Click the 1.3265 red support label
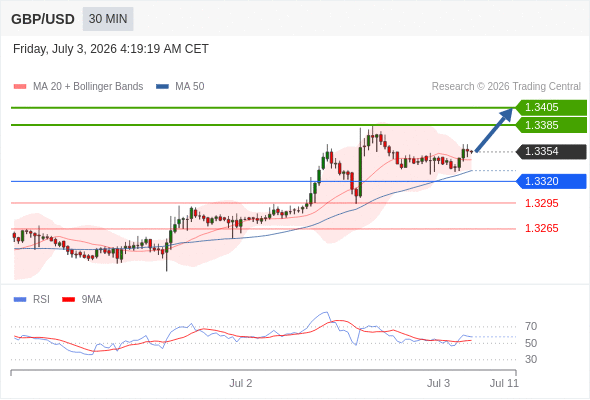Viewport: 590px width, 400px height. tap(541, 228)
